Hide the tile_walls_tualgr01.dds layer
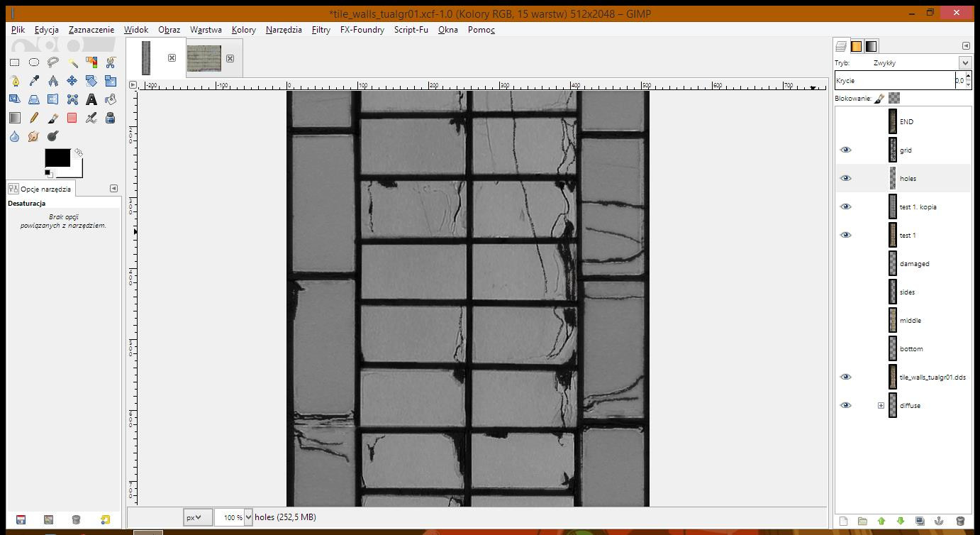 pos(845,377)
